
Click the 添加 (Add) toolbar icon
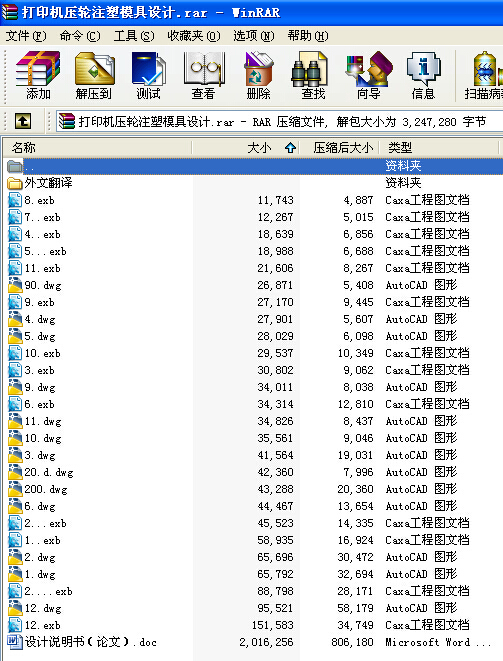[x=38, y=75]
